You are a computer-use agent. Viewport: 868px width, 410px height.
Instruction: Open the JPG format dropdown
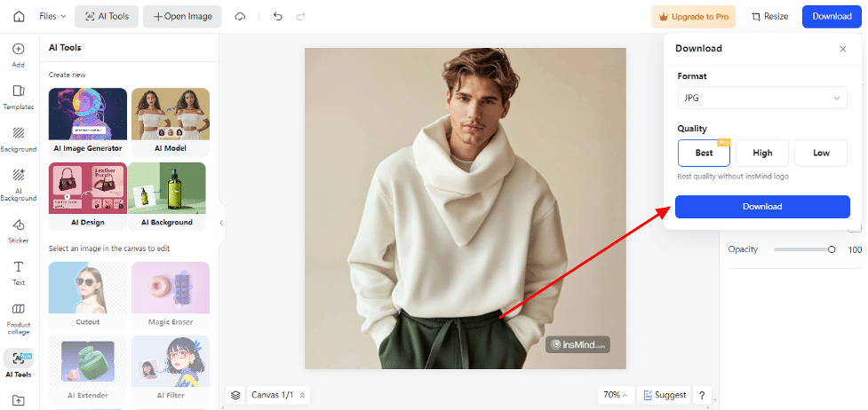(761, 98)
